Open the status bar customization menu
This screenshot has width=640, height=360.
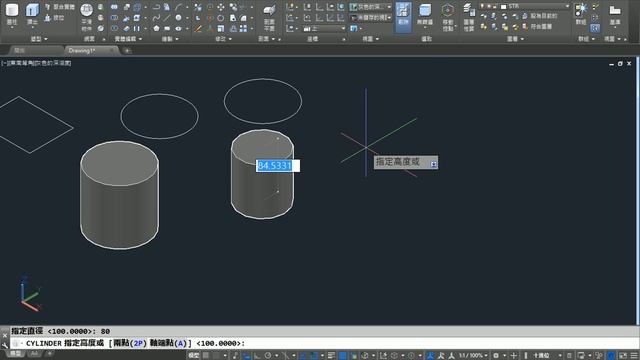(x=634, y=356)
